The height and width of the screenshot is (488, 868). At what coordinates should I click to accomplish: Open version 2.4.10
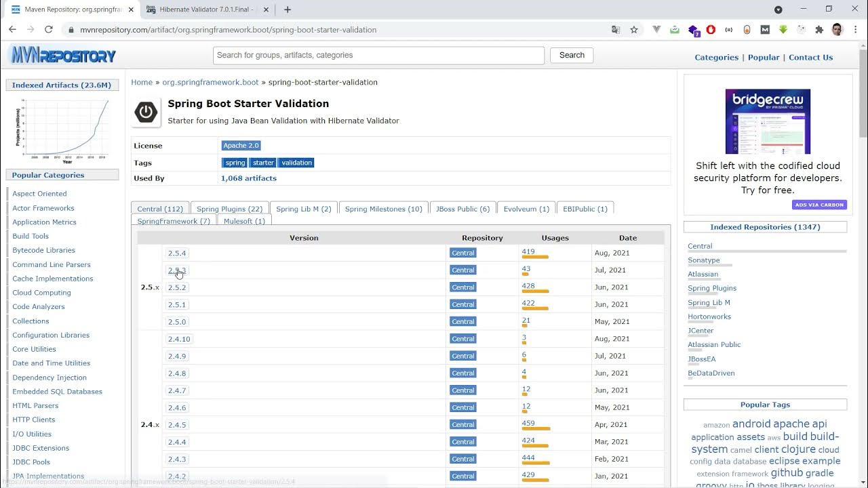click(x=179, y=339)
